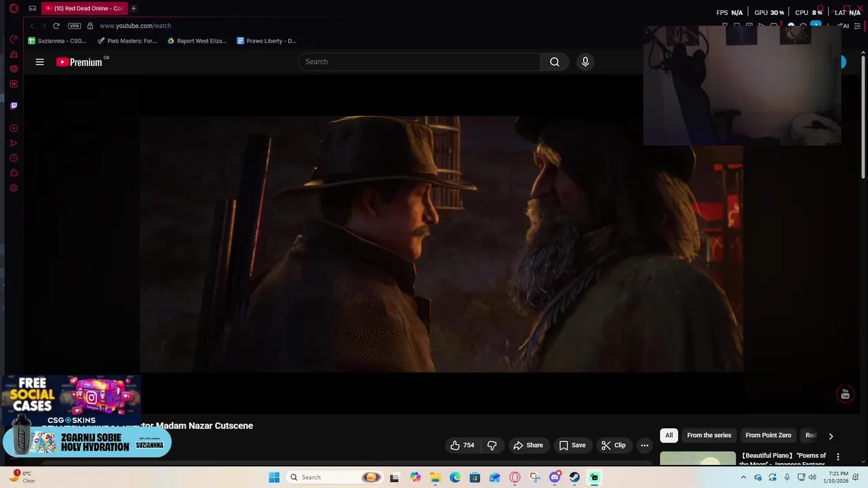Open Discord from the taskbar
The image size is (868, 488).
555,477
